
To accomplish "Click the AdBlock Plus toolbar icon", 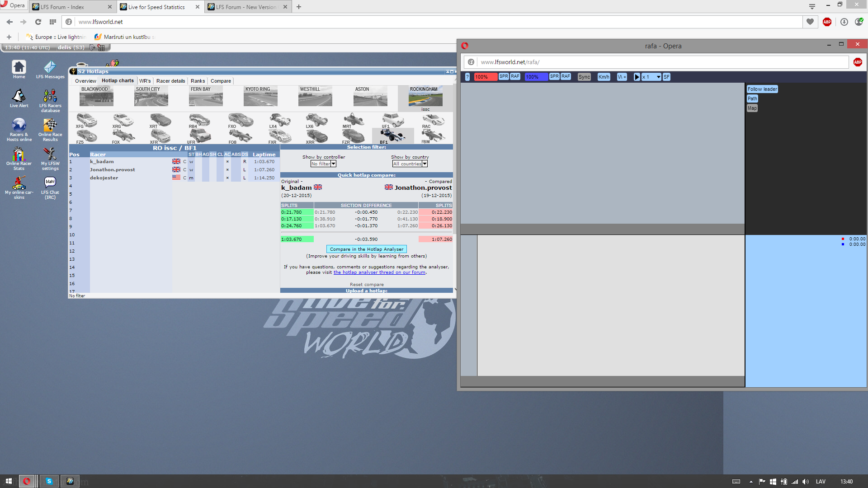I will click(x=827, y=22).
